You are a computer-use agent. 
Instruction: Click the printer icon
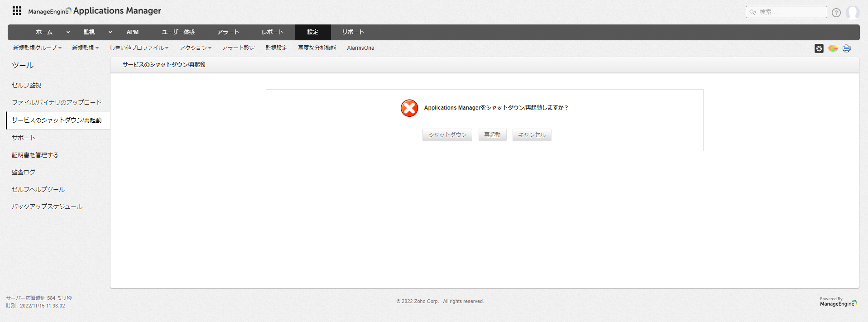[846, 48]
